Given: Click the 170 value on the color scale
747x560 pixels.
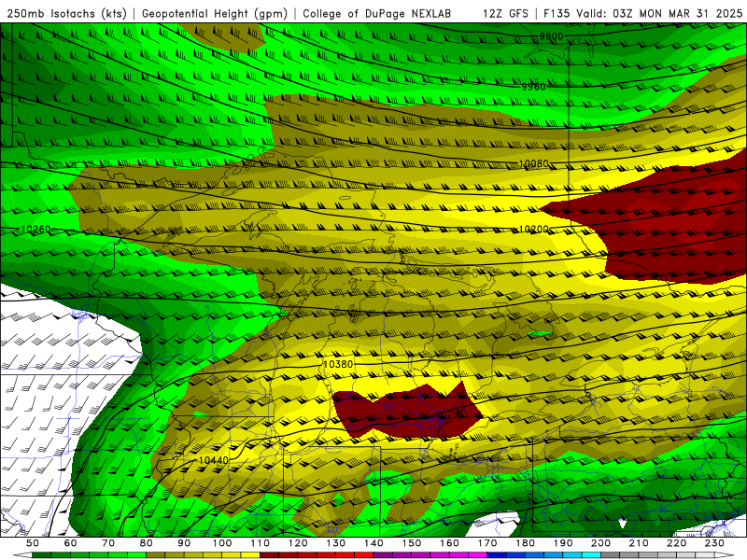Looking at the screenshot, I should 487,543.
